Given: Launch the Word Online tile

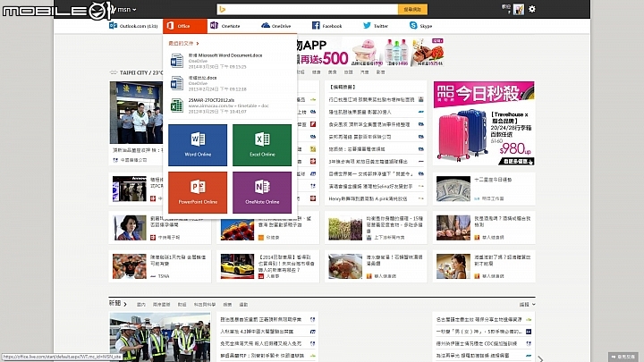Looking at the screenshot, I should tap(198, 145).
